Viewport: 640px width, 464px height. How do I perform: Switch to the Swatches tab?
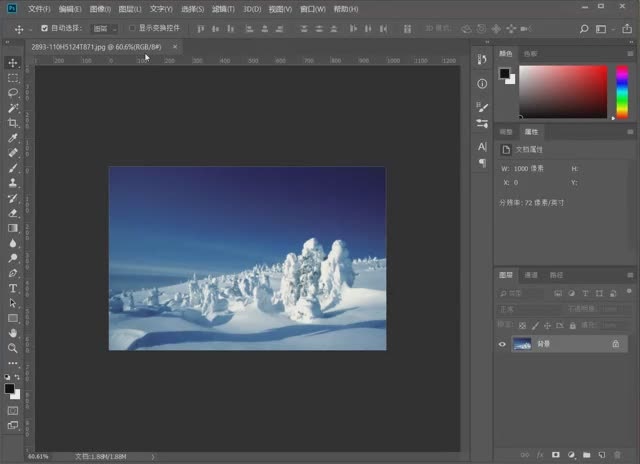pos(530,53)
